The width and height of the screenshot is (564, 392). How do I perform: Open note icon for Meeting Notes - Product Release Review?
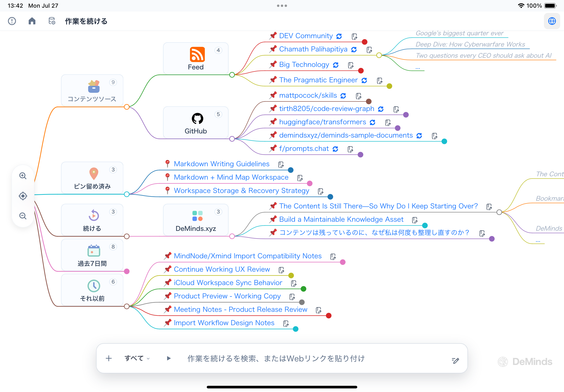pos(319,310)
